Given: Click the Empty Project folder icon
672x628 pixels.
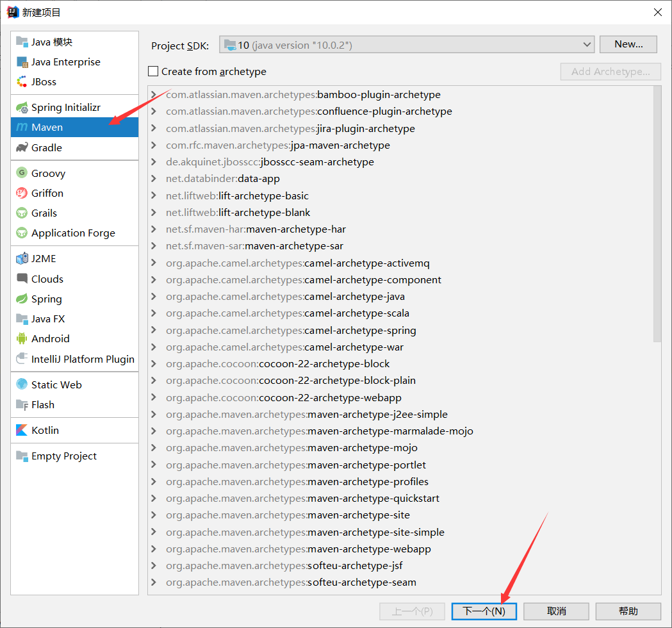Looking at the screenshot, I should tap(22, 456).
